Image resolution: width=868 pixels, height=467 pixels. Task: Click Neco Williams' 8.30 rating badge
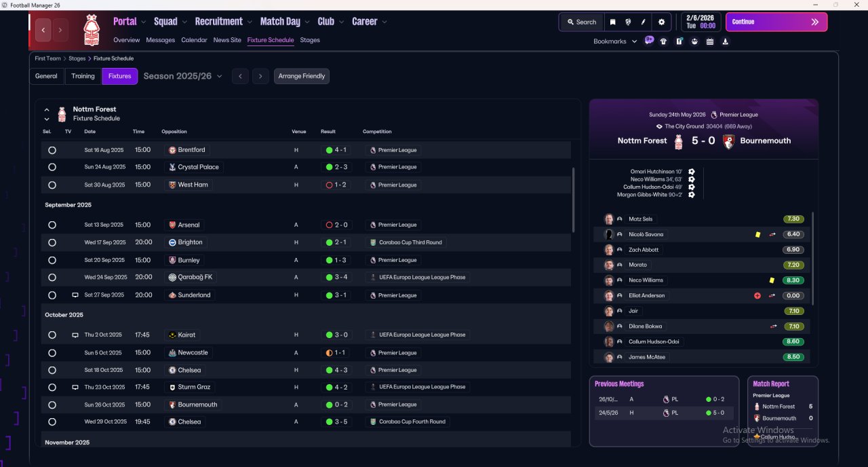pos(793,280)
